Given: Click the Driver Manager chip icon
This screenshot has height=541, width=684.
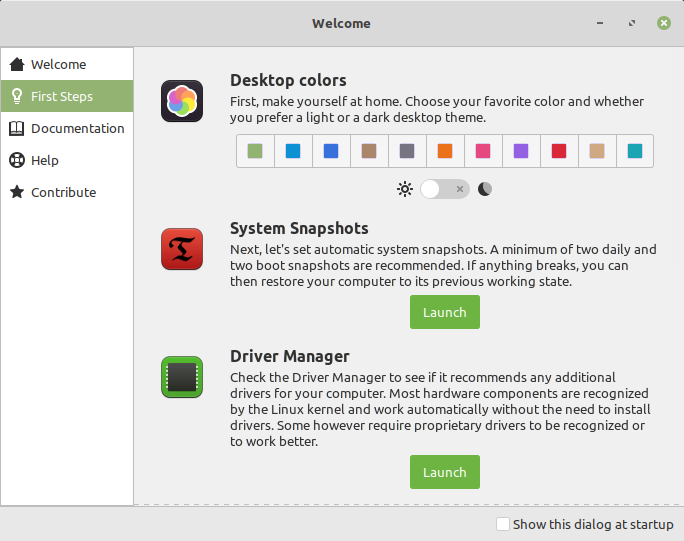Looking at the screenshot, I should point(182,377).
